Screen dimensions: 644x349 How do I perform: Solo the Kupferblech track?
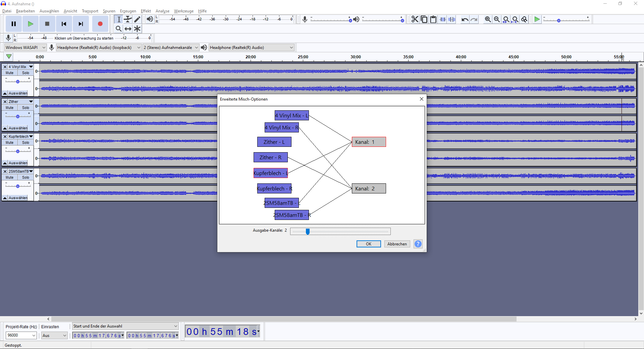pos(26,142)
